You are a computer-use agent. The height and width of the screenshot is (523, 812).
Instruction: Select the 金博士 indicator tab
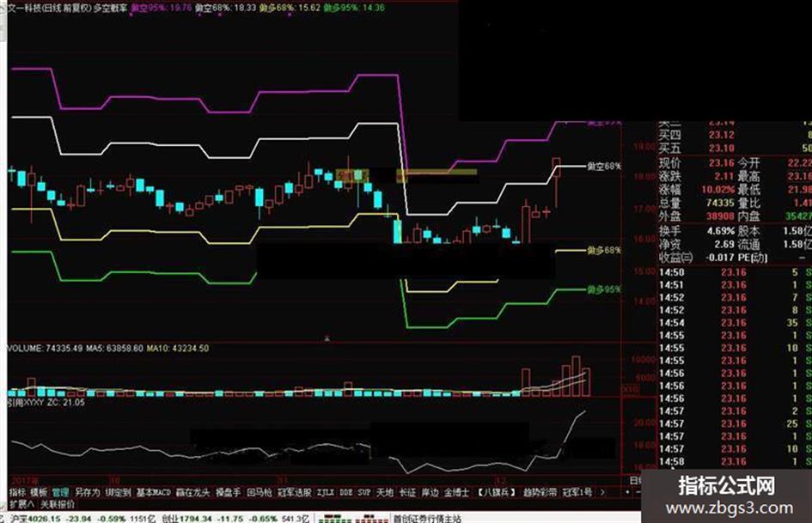point(456,492)
